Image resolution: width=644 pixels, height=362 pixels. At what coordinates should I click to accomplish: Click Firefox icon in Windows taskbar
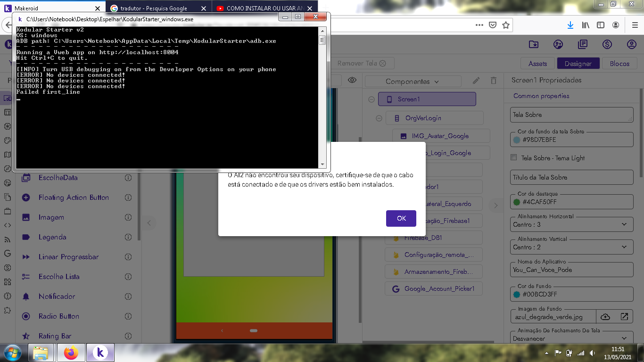[x=71, y=353]
